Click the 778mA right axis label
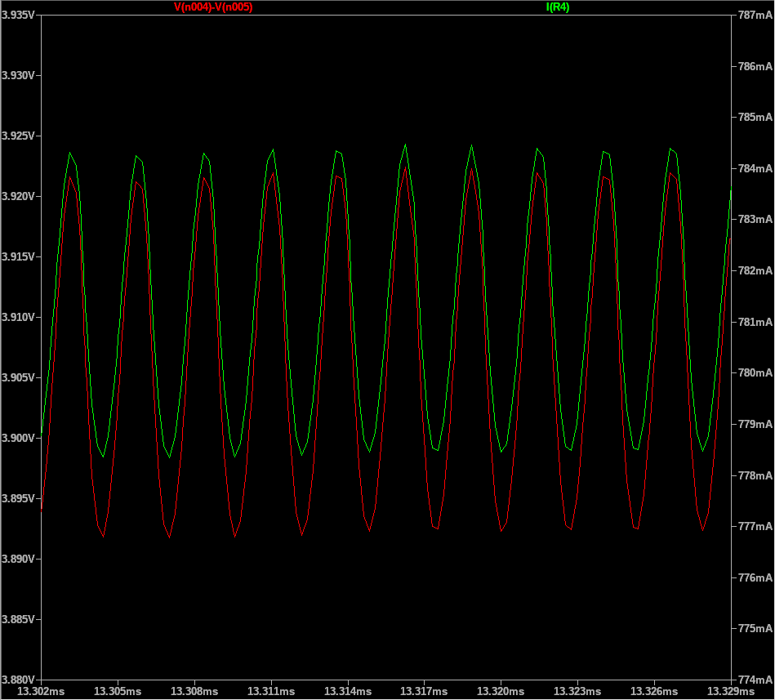 coord(755,475)
